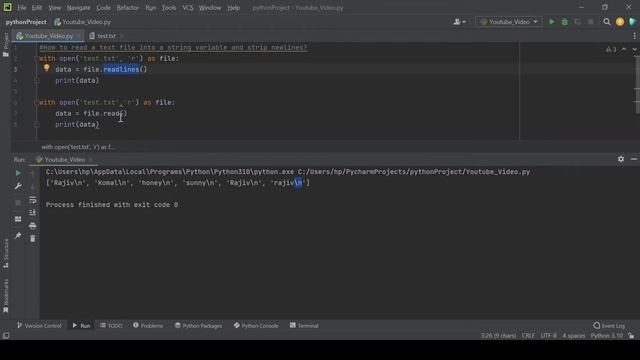Open the Youtube_Video run configuration dropdown
Viewport: 640px width, 360px height.
click(509, 22)
